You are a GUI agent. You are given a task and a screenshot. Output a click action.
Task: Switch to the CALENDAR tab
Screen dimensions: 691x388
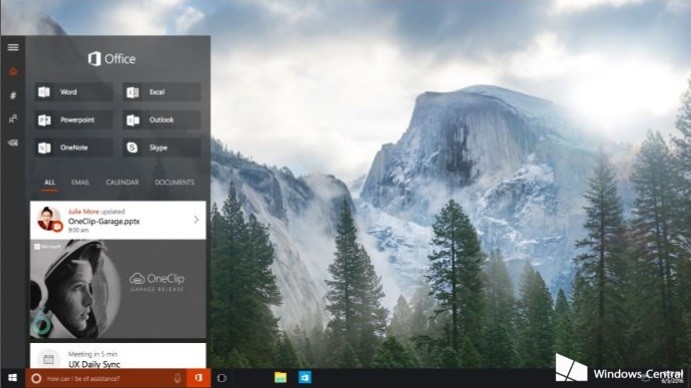click(122, 182)
